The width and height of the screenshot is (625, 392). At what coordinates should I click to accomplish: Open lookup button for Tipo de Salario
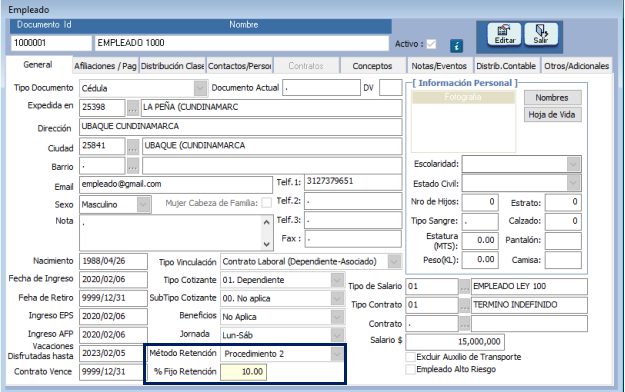[464, 286]
